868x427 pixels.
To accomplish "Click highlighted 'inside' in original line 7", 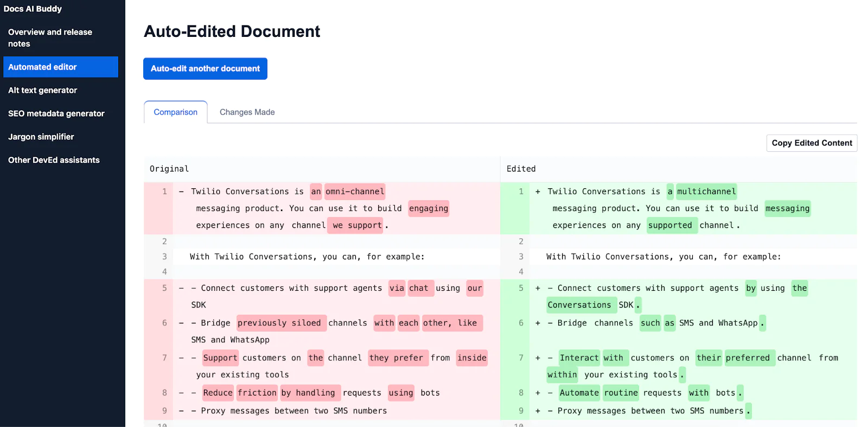I will pos(472,358).
